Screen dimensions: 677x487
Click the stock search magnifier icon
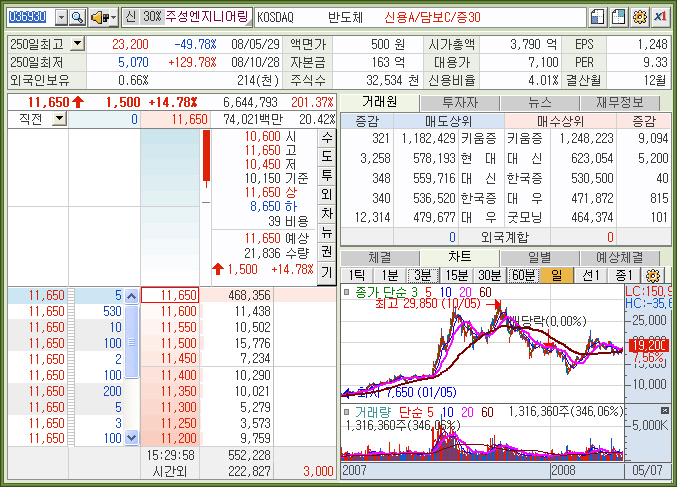[77, 17]
